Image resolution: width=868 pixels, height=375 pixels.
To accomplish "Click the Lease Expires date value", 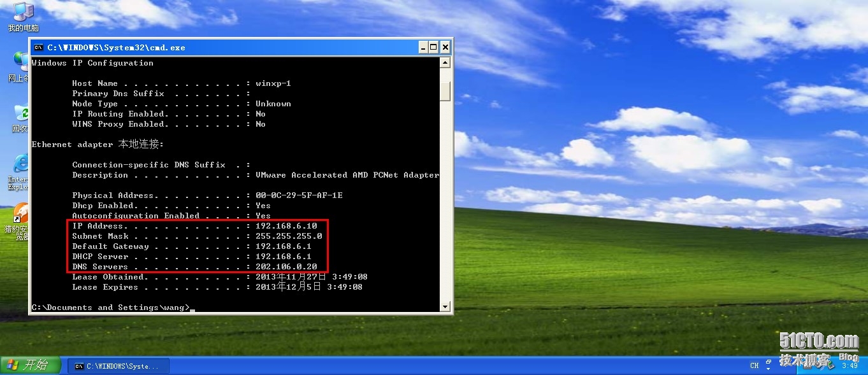I will pos(309,287).
